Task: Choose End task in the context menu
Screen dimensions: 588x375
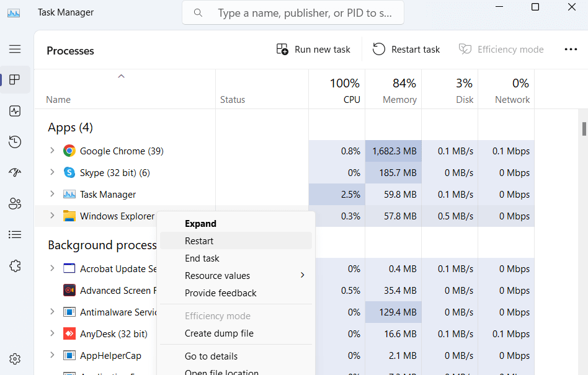Action: click(236, 258)
